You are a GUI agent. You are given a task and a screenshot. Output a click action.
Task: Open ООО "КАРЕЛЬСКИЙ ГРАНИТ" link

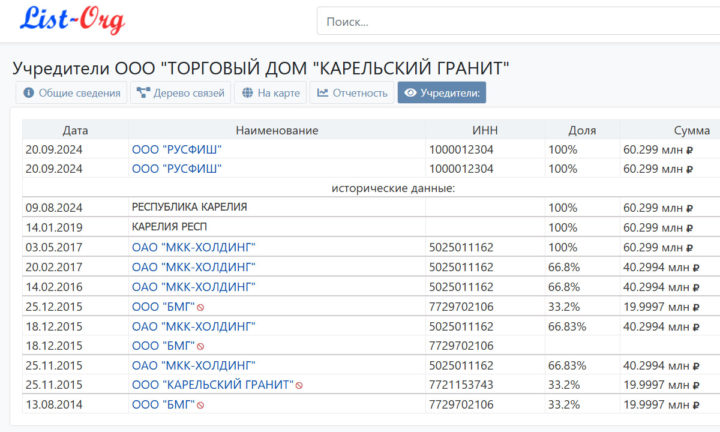point(213,385)
